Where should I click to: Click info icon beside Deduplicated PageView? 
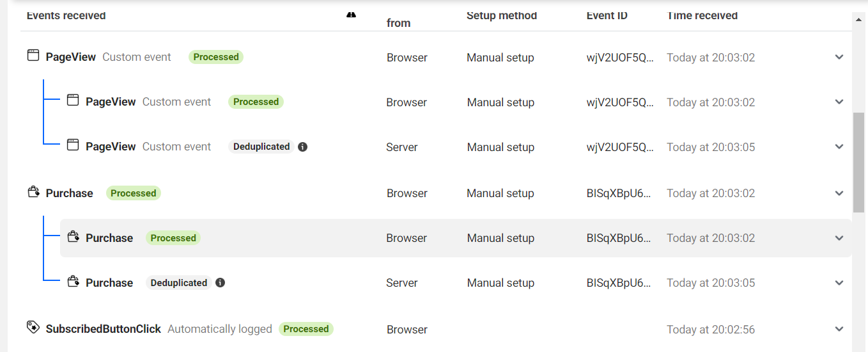[303, 147]
